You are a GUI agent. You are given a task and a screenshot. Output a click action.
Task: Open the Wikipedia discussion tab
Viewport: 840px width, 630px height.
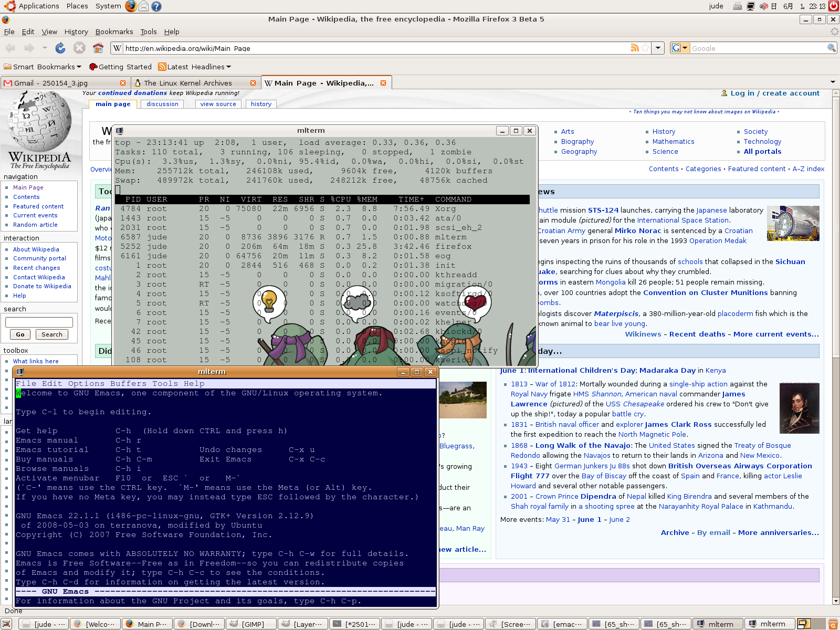tap(162, 104)
